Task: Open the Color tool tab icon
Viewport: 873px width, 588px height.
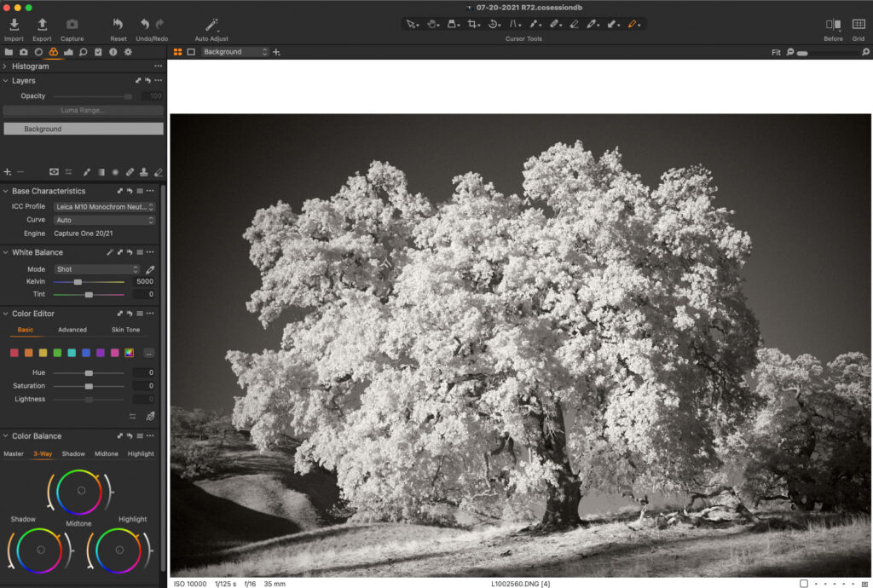Action: coord(54,52)
